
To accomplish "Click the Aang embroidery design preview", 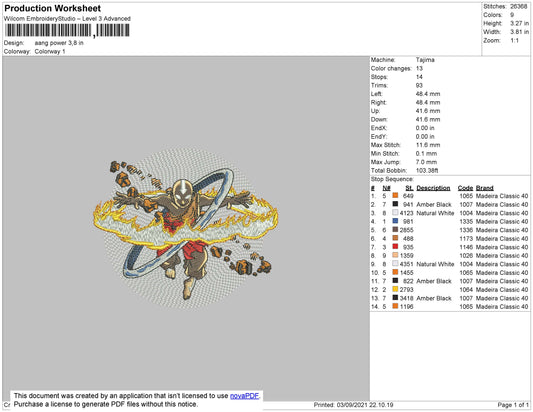I will (186, 229).
